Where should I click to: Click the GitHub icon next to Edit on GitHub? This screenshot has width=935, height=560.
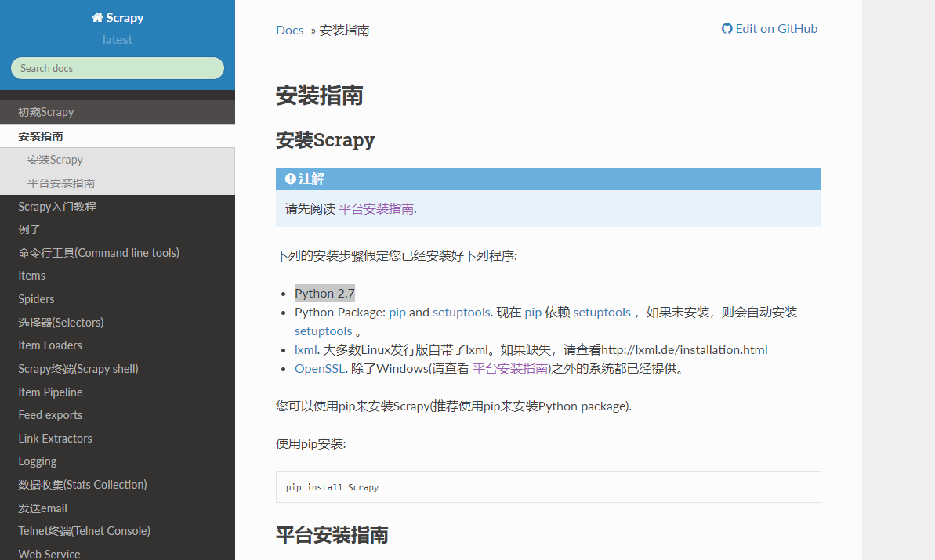(727, 29)
